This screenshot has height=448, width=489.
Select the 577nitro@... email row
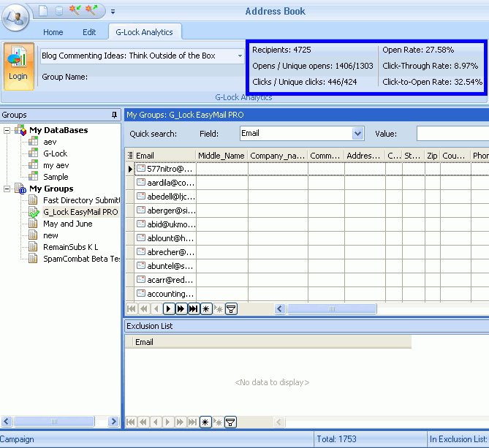coord(166,169)
